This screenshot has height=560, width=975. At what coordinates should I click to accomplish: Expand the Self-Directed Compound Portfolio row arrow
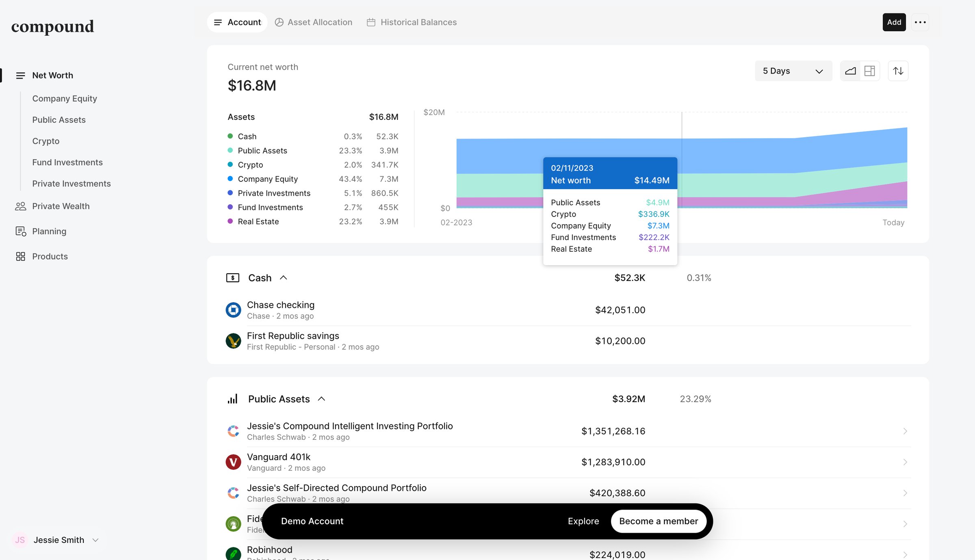[x=905, y=493]
